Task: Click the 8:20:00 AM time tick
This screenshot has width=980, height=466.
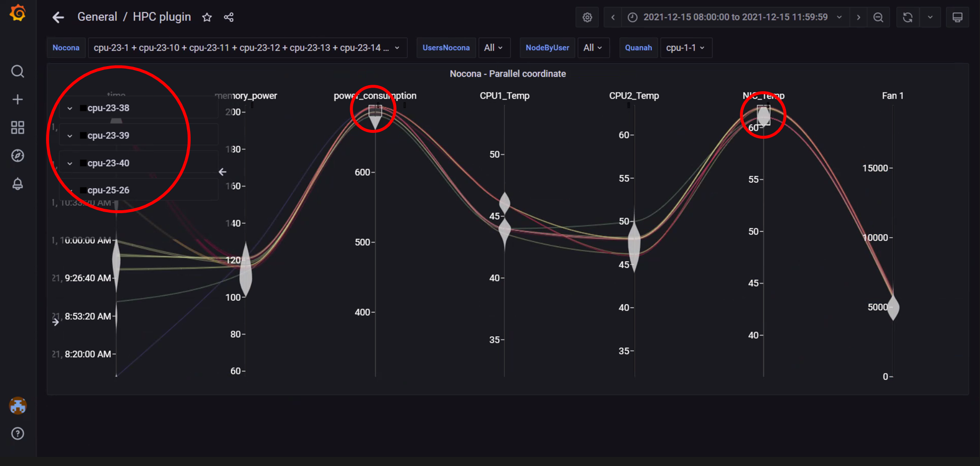Action: [x=88, y=354]
